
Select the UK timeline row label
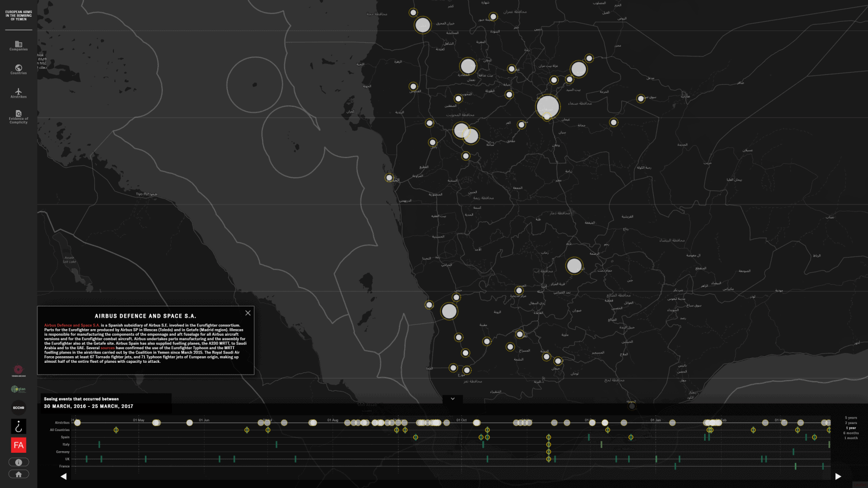pos(67,459)
